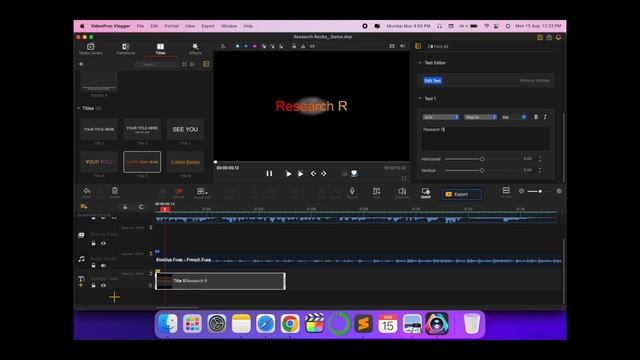This screenshot has height=360, width=640.
Task: Click the audio Denoise speaker tool icon
Action: tap(402, 191)
